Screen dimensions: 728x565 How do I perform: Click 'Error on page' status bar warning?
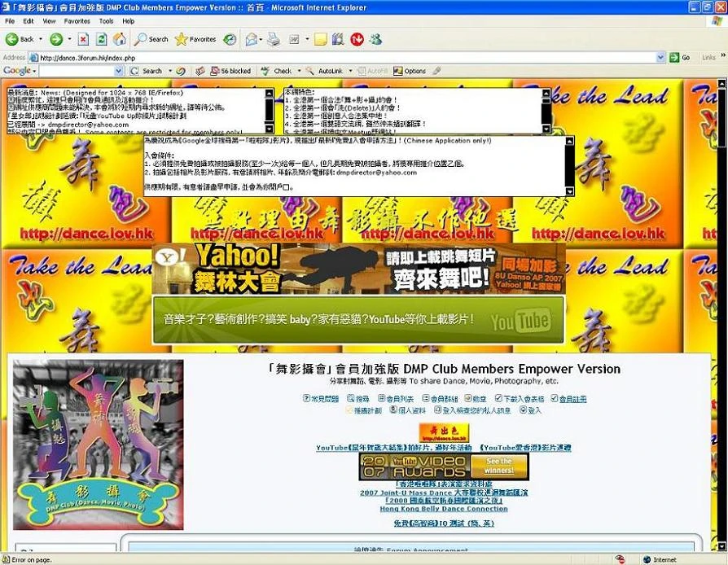(x=26, y=560)
